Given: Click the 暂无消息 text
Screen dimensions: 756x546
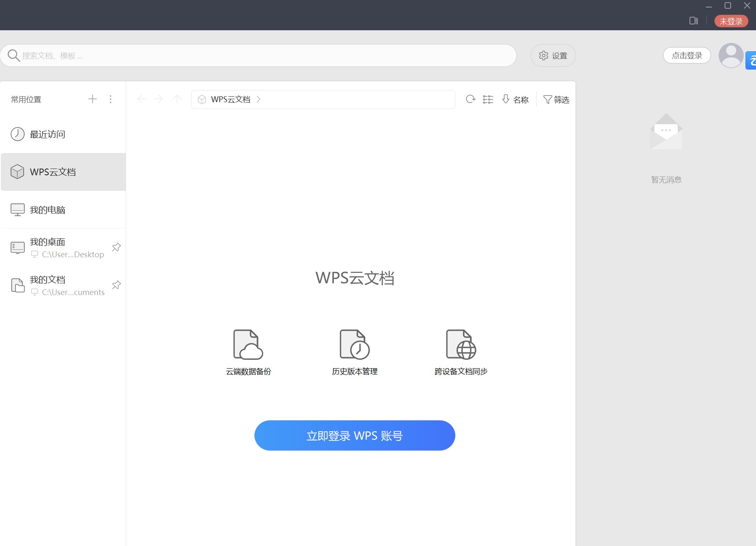Looking at the screenshot, I should [x=666, y=180].
